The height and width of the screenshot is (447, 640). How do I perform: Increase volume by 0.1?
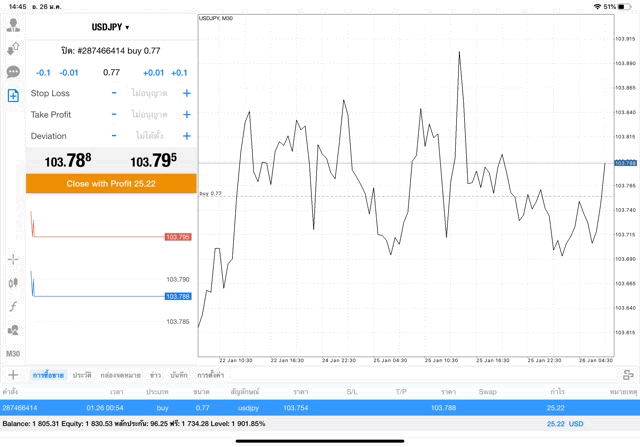point(179,73)
